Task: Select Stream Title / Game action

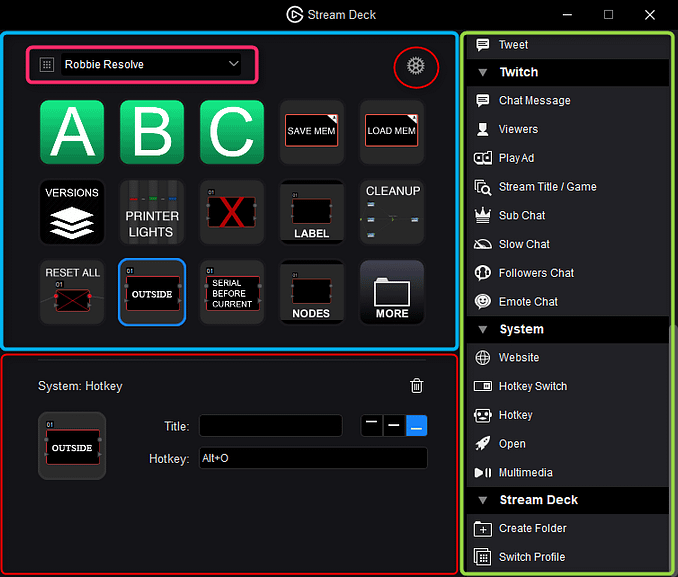Action: (568, 187)
